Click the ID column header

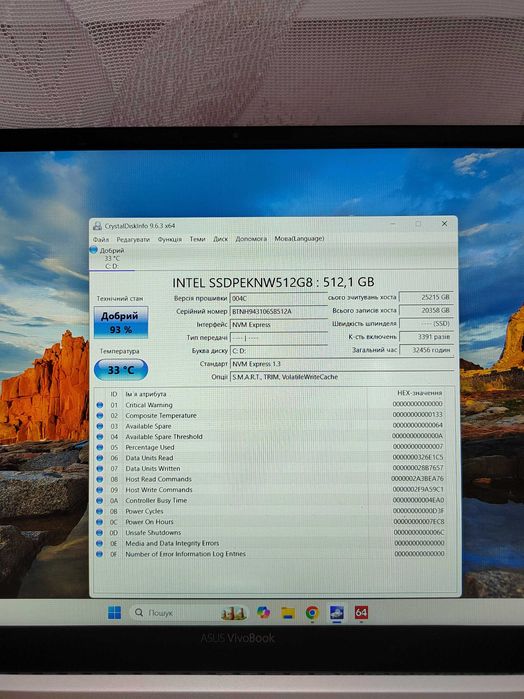click(x=114, y=394)
